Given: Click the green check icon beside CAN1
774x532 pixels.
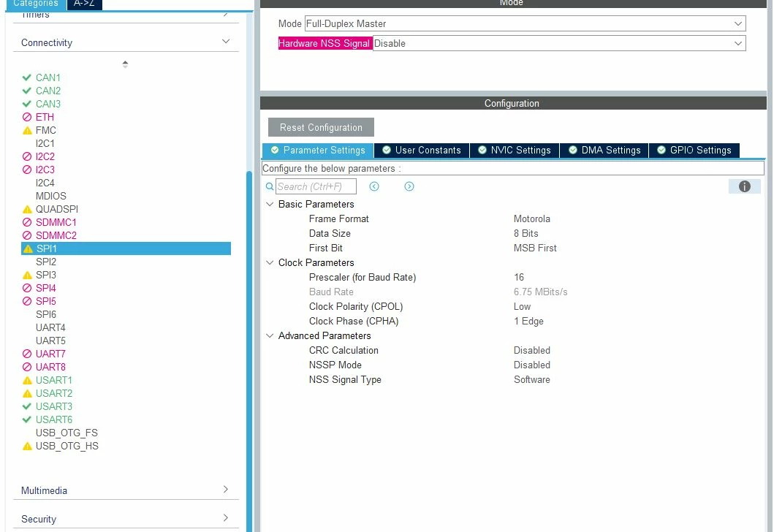Looking at the screenshot, I should [26, 77].
